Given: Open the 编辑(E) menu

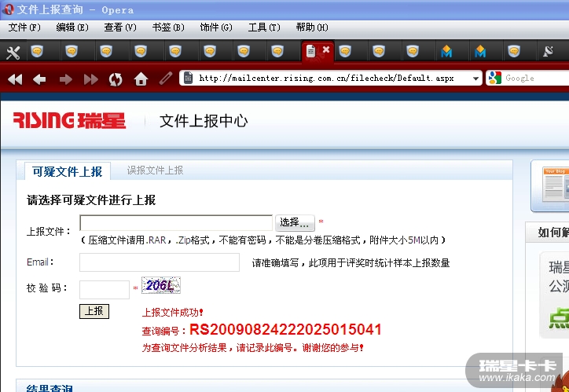Looking at the screenshot, I should [72, 27].
